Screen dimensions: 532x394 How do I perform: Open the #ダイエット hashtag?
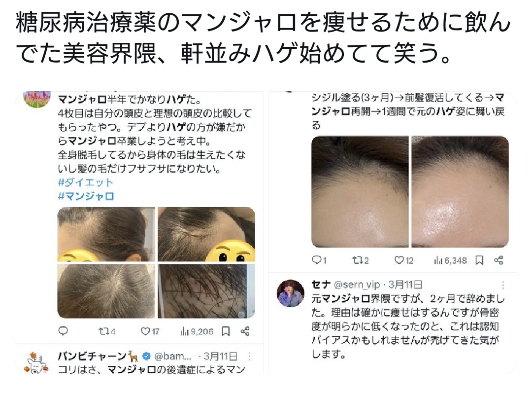(x=86, y=182)
